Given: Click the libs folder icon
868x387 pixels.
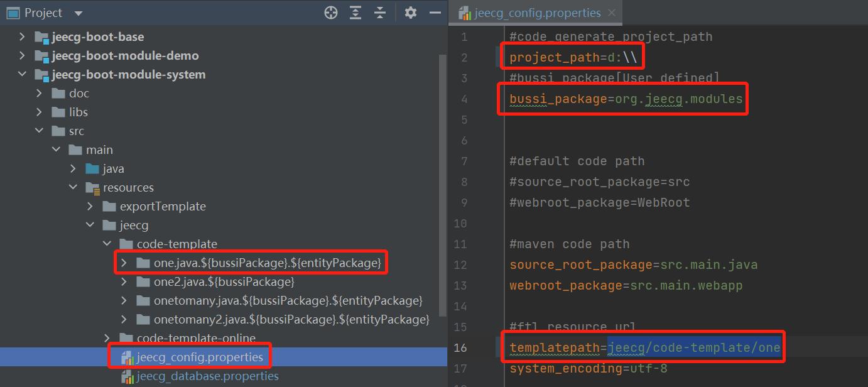Looking at the screenshot, I should point(58,112).
